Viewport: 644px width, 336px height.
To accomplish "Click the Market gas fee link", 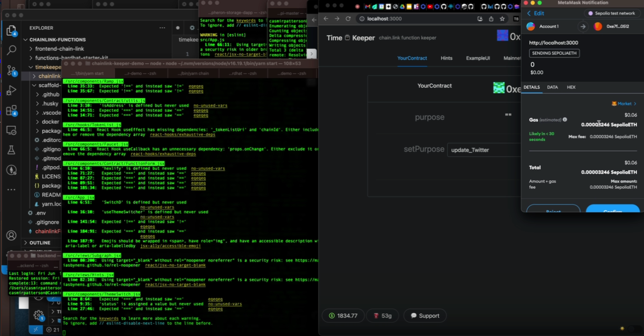I will [624, 104].
